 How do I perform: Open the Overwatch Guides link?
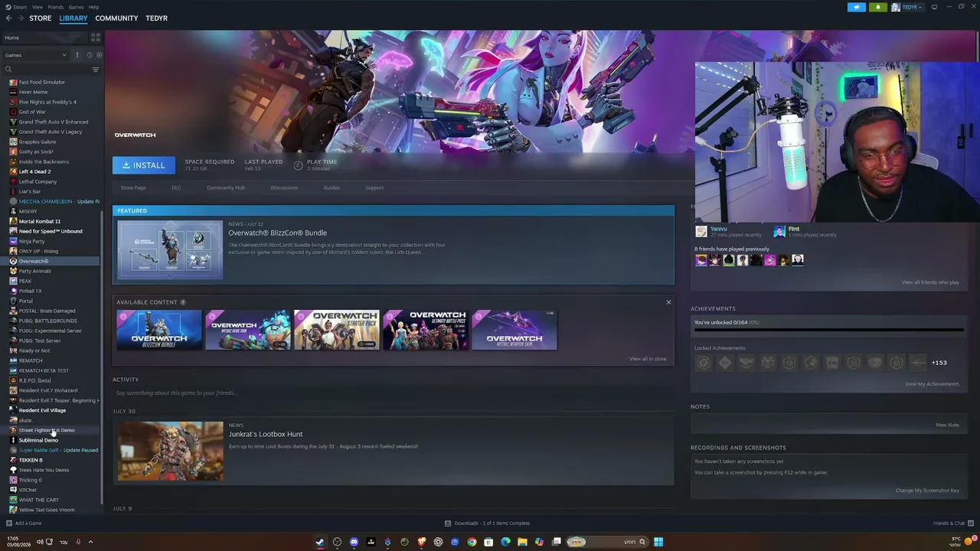click(x=332, y=187)
